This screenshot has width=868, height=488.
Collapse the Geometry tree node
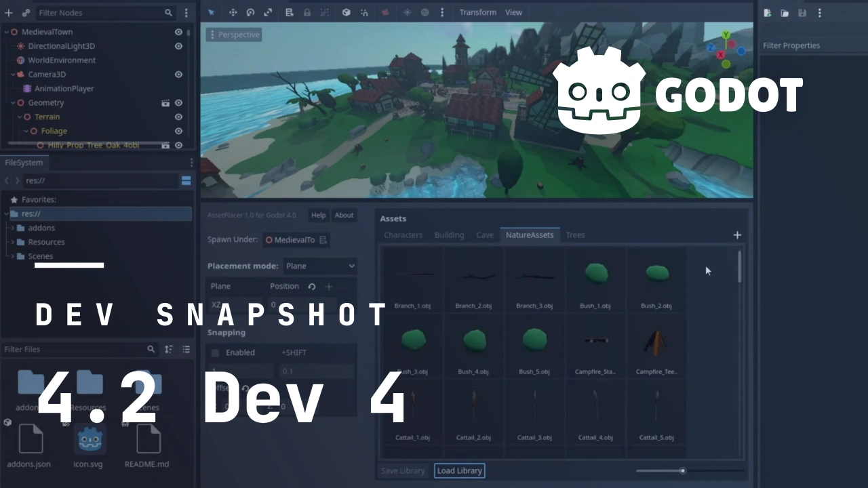coord(13,103)
